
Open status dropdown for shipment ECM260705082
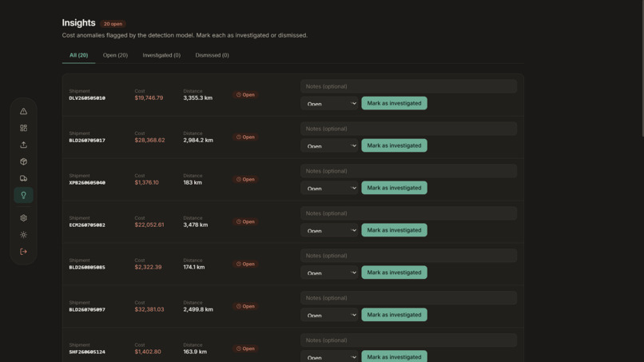tap(329, 230)
